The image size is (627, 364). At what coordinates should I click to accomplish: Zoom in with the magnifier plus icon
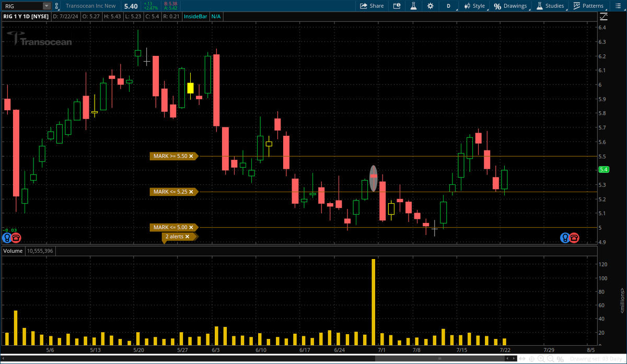[541, 359]
